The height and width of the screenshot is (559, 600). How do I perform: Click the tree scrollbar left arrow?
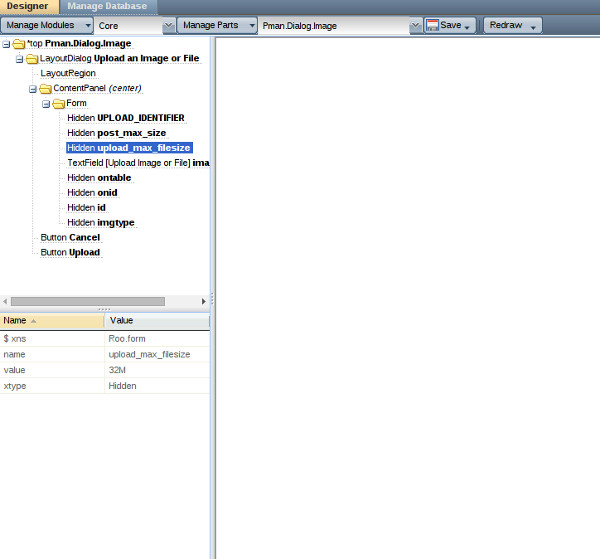coord(5,302)
